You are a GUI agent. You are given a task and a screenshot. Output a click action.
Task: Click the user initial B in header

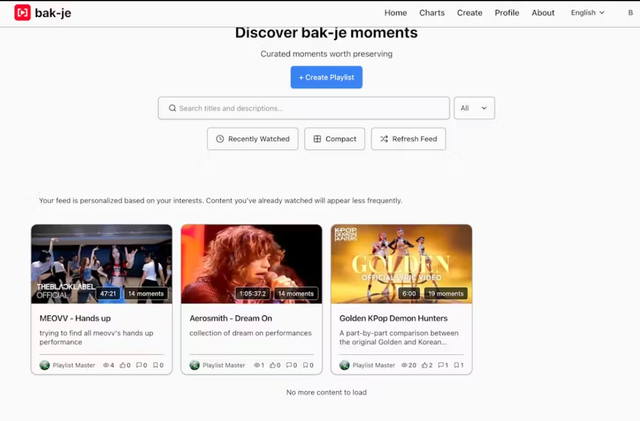click(630, 13)
